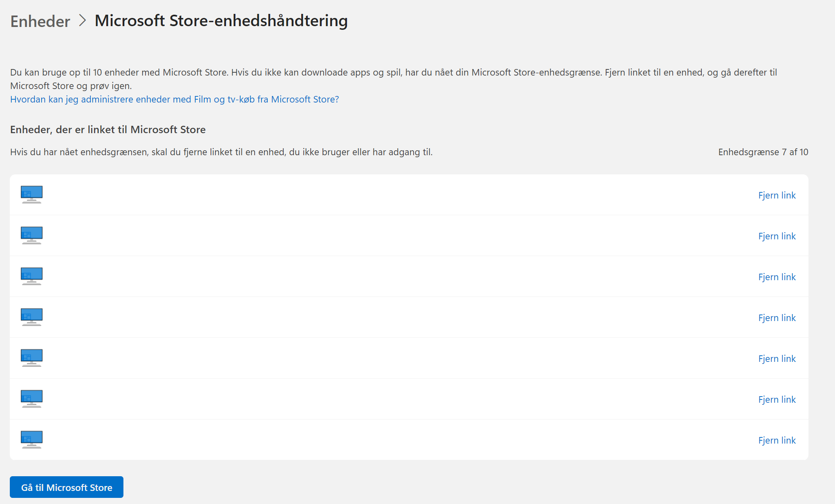Click the Enhedsgrænse 7 af 10 text
Viewport: 835px width, 504px height.
tap(763, 152)
